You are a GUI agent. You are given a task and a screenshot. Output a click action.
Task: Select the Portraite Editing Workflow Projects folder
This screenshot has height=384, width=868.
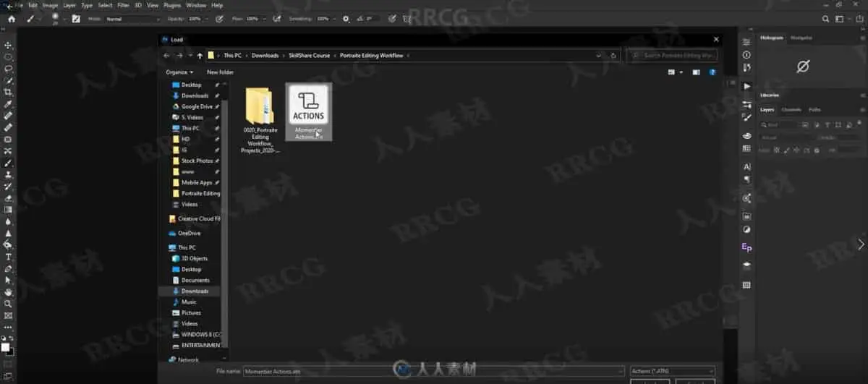pos(260,119)
